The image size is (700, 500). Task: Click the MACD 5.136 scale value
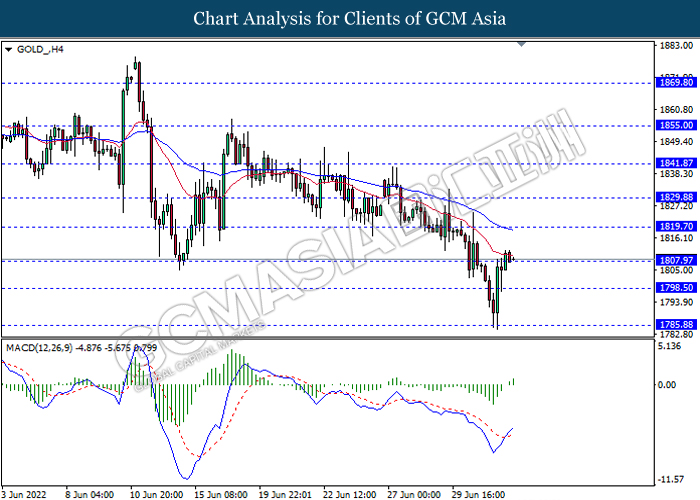pos(668,346)
